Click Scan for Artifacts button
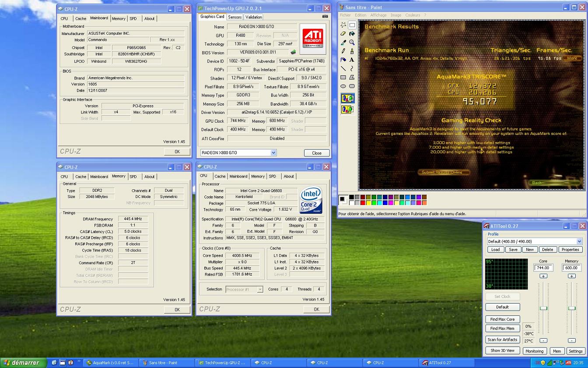The height and width of the screenshot is (368, 588). pyautogui.click(x=502, y=340)
